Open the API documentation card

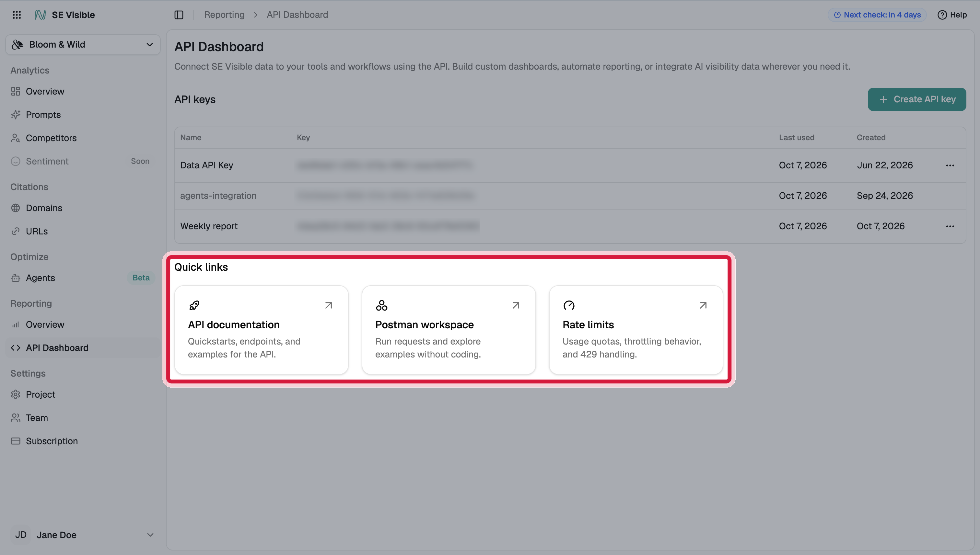pos(261,330)
